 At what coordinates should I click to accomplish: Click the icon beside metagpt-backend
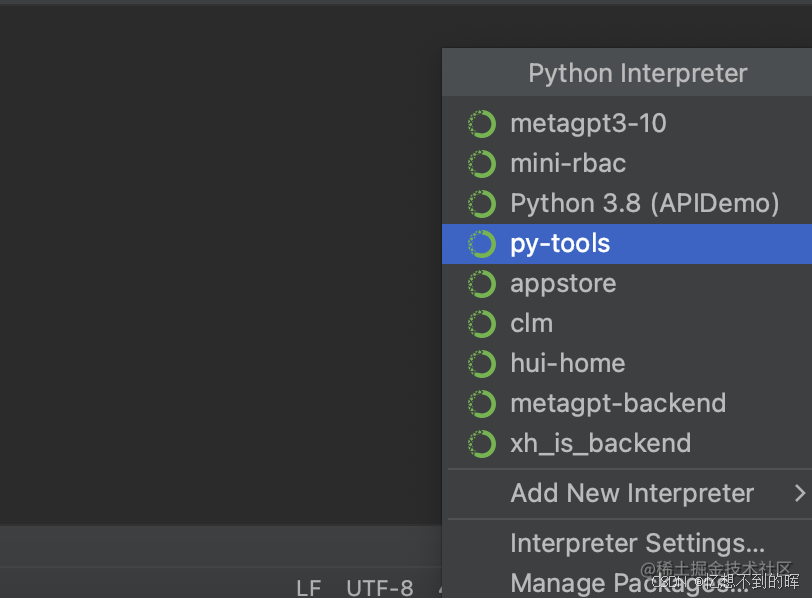click(x=482, y=404)
